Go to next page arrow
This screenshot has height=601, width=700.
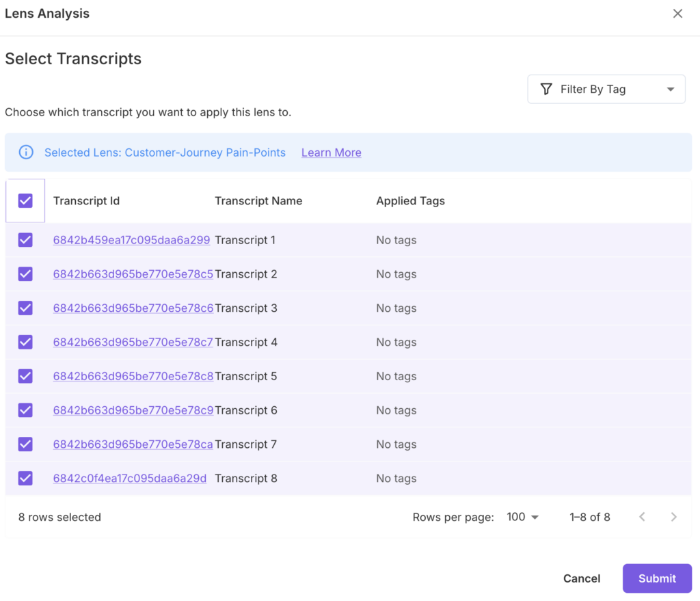tap(673, 517)
